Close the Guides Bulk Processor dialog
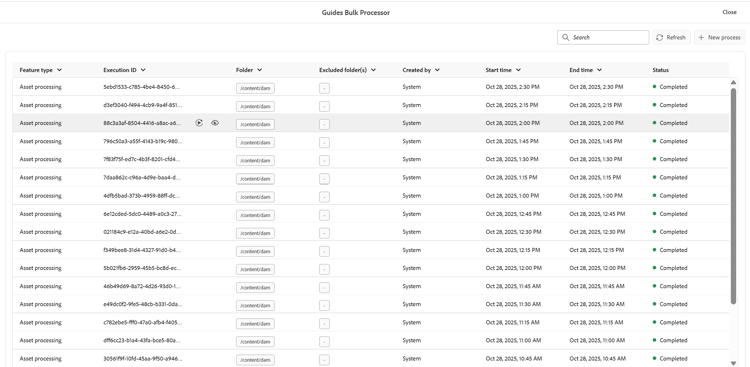This screenshot has height=367, width=750. pos(729,12)
